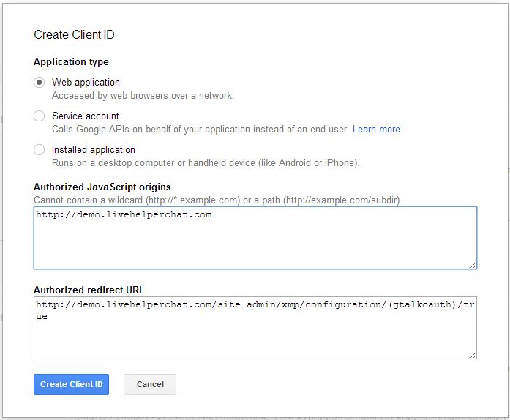The height and width of the screenshot is (420, 510).
Task: Click the redirect URI textarea resize handle
Action: [473, 356]
